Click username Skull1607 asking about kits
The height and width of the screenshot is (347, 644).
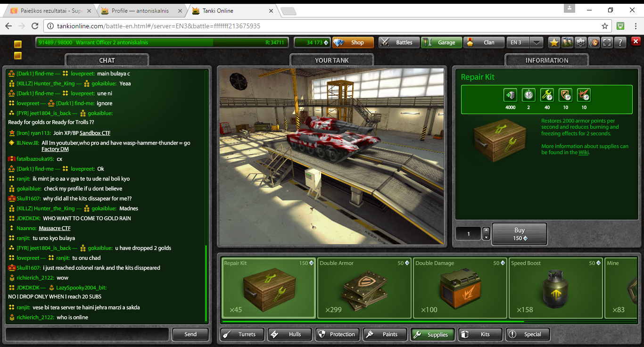coord(29,198)
